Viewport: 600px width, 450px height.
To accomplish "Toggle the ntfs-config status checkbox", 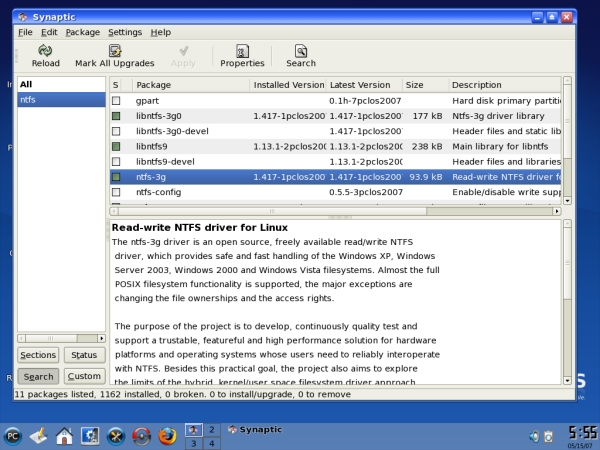I will pyautogui.click(x=116, y=192).
